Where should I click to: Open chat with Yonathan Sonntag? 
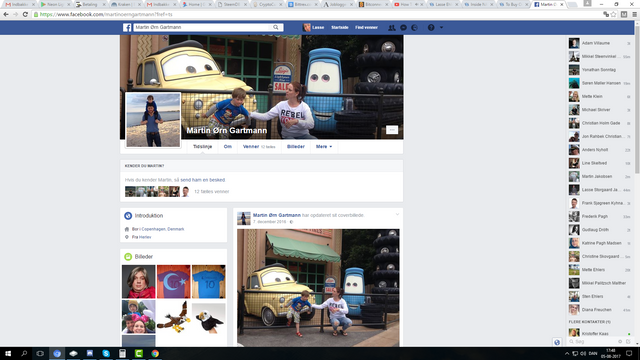click(600, 70)
